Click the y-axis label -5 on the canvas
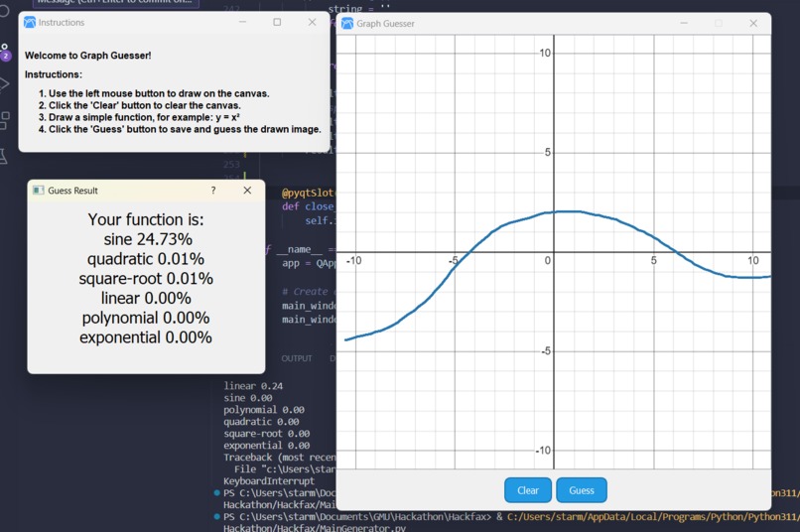 (546, 351)
